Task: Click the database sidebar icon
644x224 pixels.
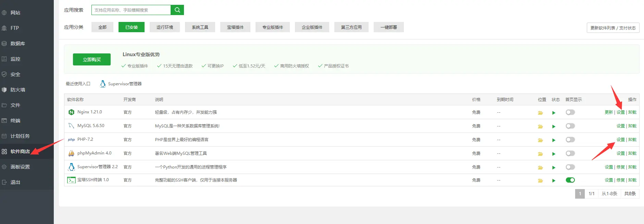Action: [4, 43]
